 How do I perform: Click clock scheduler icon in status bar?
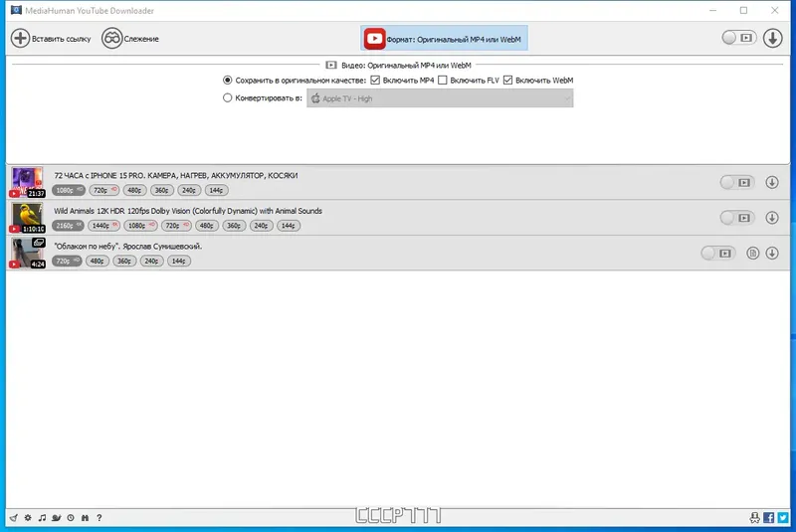tap(71, 518)
